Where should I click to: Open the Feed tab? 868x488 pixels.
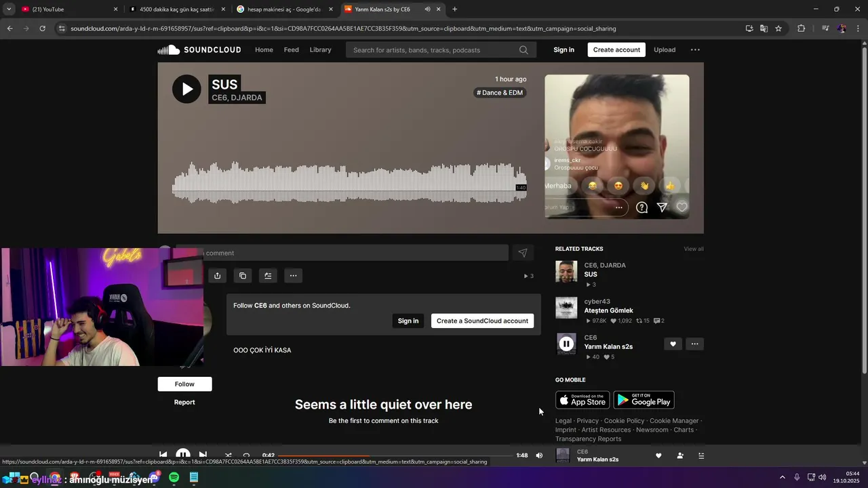[292, 49]
